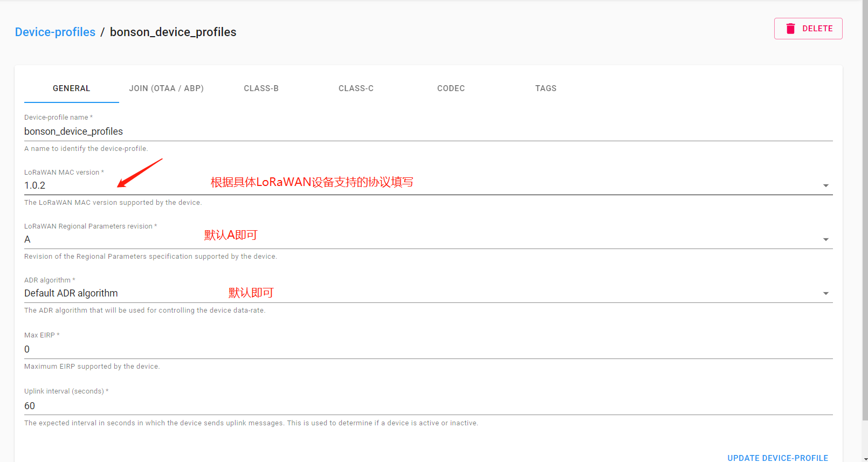Screen dimensions: 868x462
Task: Click the vertical page scrollbar
Action: tap(865, 216)
